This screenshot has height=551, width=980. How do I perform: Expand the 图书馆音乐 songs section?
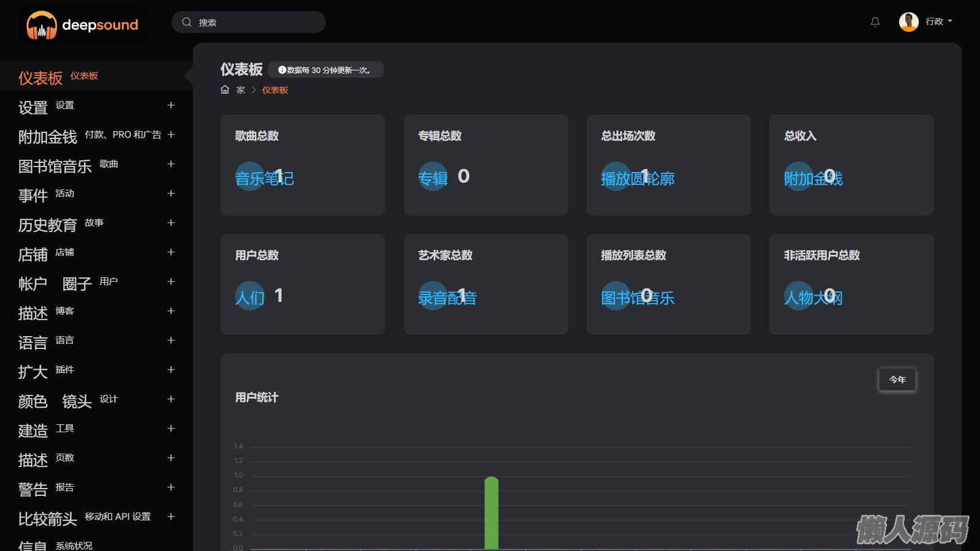pos(171,164)
